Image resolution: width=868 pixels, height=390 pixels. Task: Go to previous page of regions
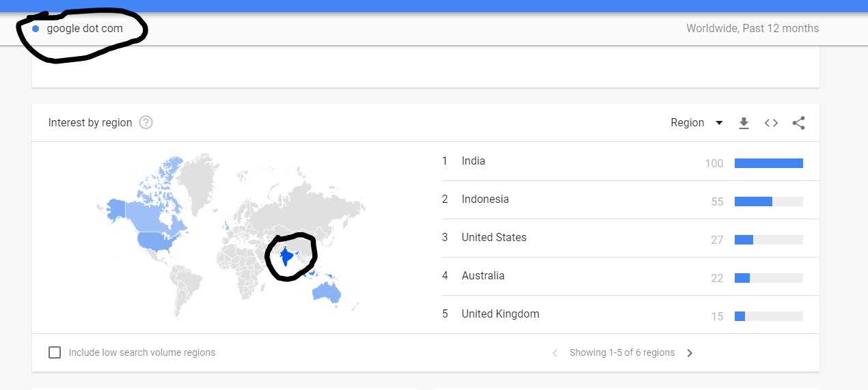click(555, 353)
